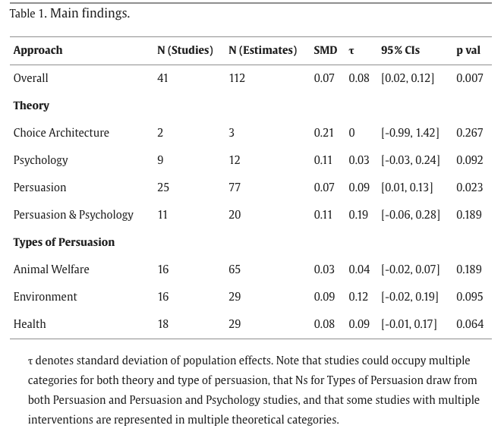The height and width of the screenshot is (441, 504).
Task: Click the 95% CIs column header
Action: click(x=400, y=51)
